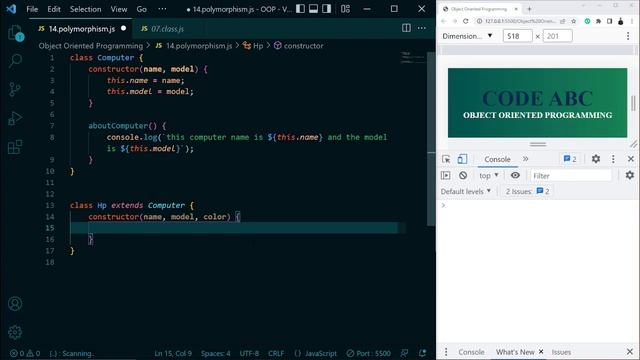This screenshot has height=360, width=640.
Task: Open the Customize Layout icon
Action: (345, 9)
